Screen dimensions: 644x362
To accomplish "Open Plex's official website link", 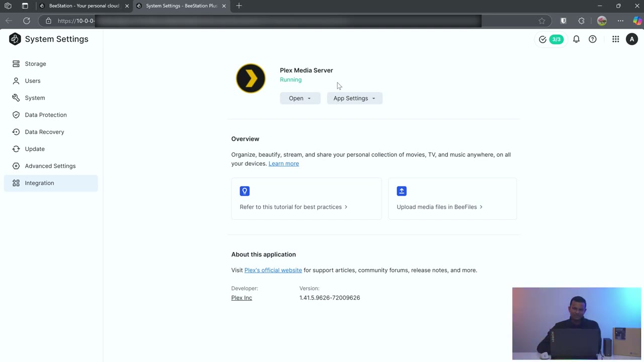I will 273,270.
